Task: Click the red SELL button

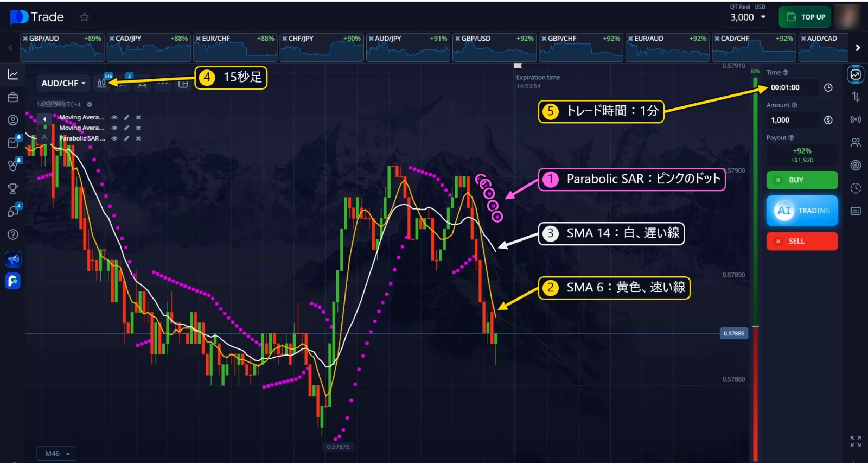Action: click(802, 241)
